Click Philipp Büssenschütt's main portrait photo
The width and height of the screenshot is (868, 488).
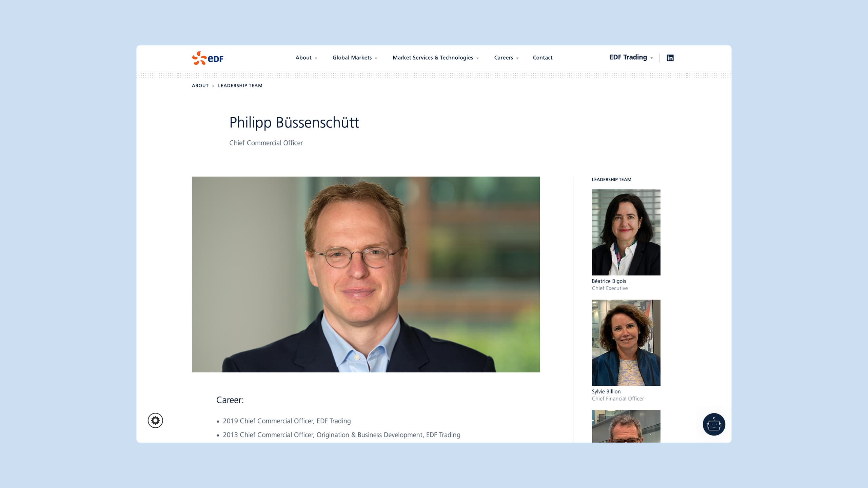tap(366, 274)
